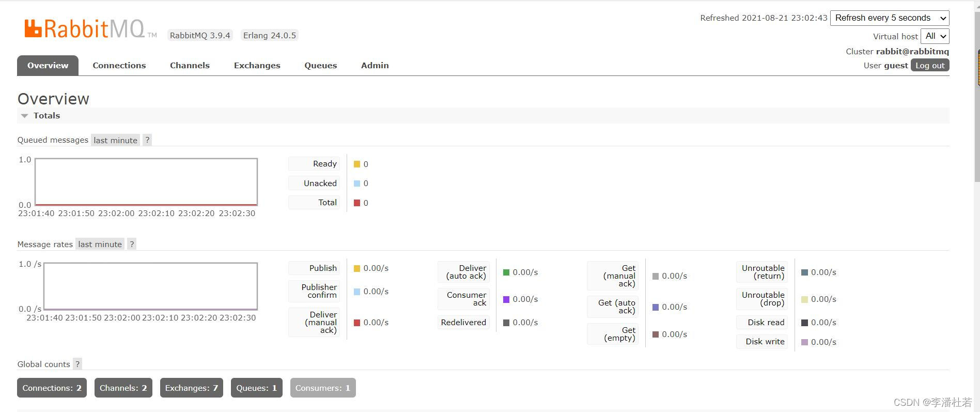Click the Redelivered rate swatch
The image size is (980, 412).
[506, 323]
